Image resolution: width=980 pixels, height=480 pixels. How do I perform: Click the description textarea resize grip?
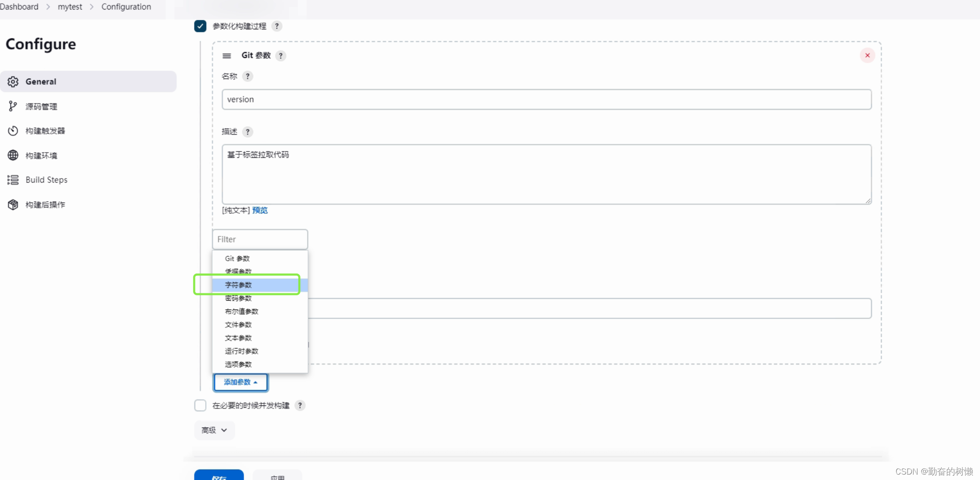pos(868,201)
